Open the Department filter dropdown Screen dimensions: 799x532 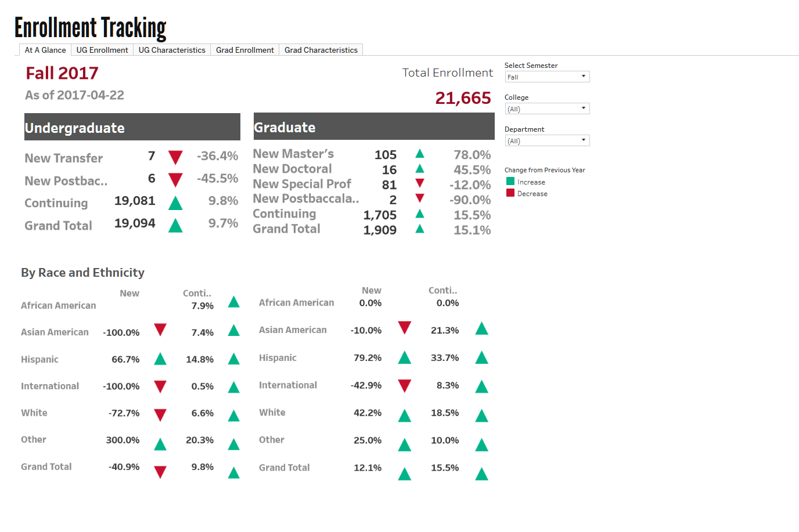547,140
